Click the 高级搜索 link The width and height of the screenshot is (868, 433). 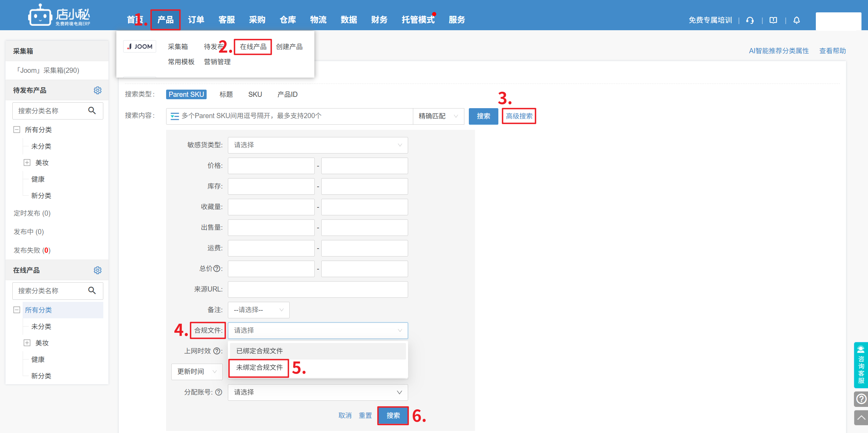pyautogui.click(x=519, y=116)
